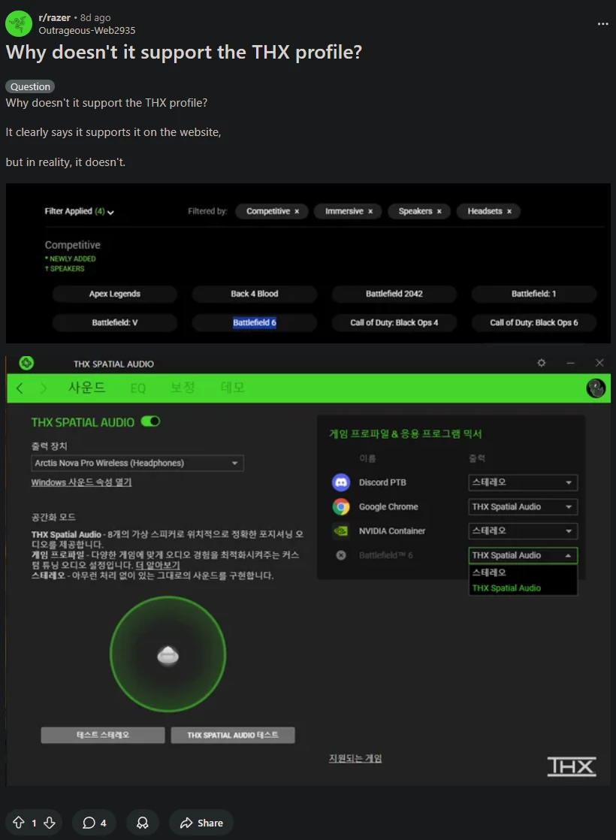Switch to the 사운드 tab

pos(87,388)
